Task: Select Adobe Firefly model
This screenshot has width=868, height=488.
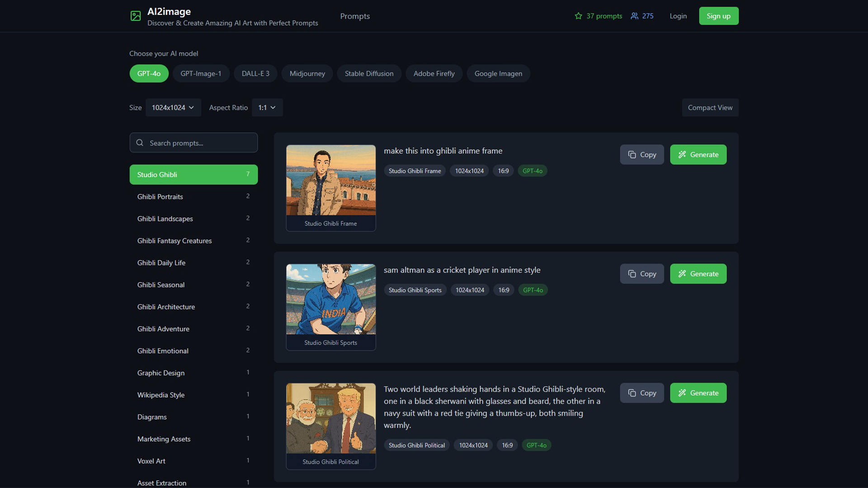Action: pyautogui.click(x=434, y=74)
